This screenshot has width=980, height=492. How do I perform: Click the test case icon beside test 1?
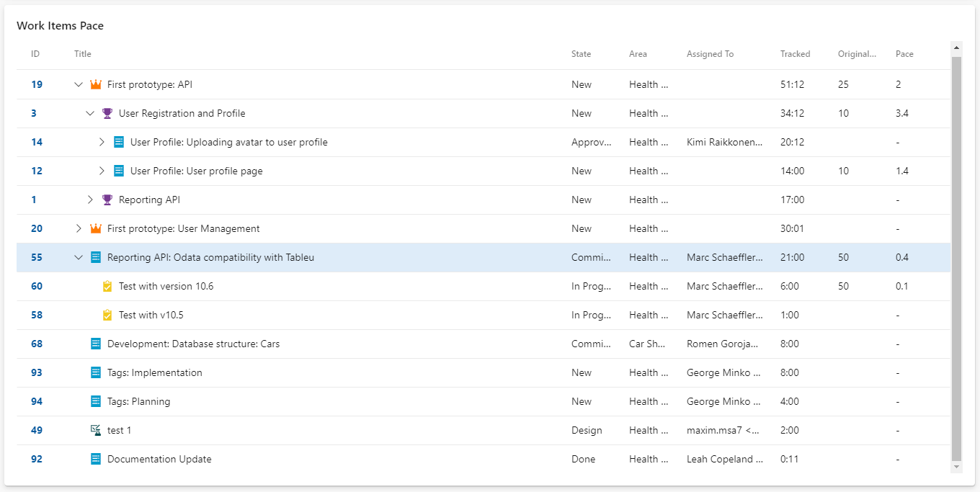coord(96,430)
